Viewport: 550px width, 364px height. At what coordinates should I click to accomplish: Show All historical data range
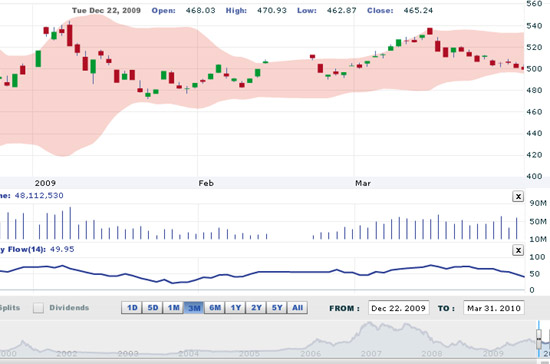297,308
